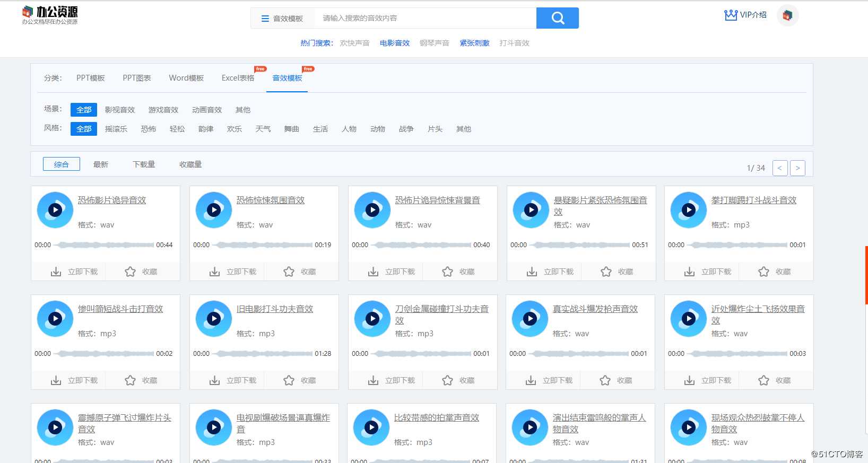Select 全部 in 场景 filter
868x463 pixels.
[84, 110]
